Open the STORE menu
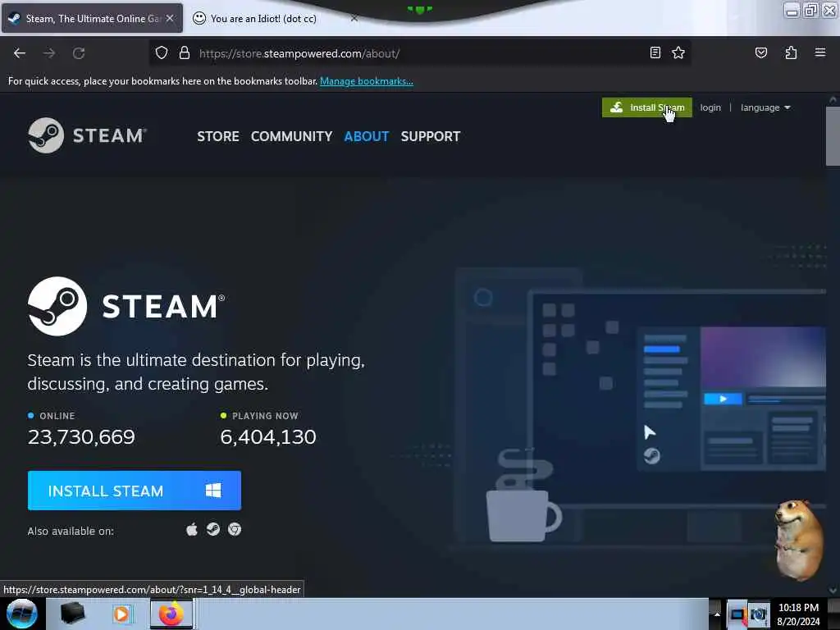Image resolution: width=840 pixels, height=630 pixels. point(218,136)
